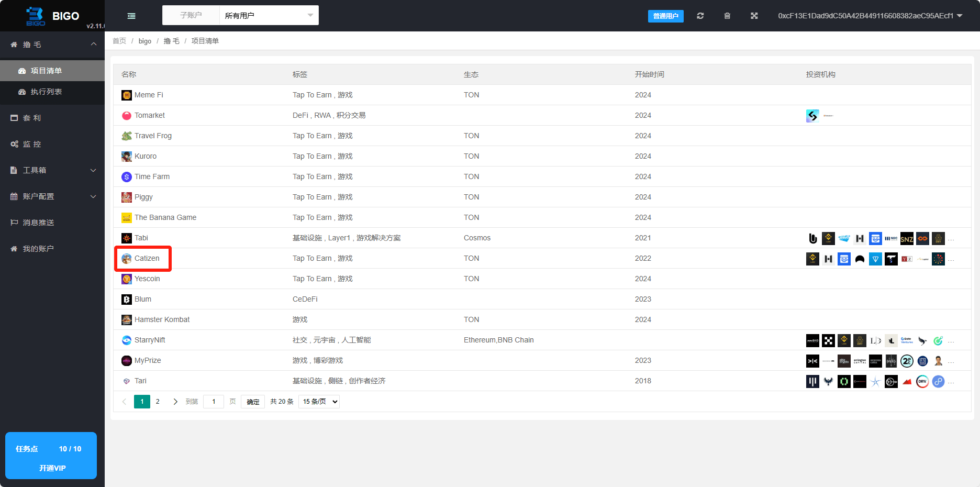Click the CeDeFi tag in Blum row
Image resolution: width=980 pixels, height=487 pixels.
(x=305, y=299)
